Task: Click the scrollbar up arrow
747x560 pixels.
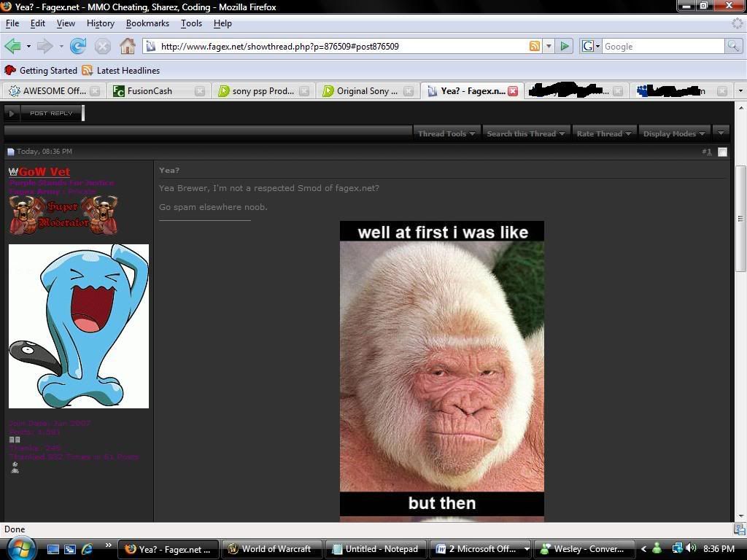Action: pyautogui.click(x=740, y=108)
